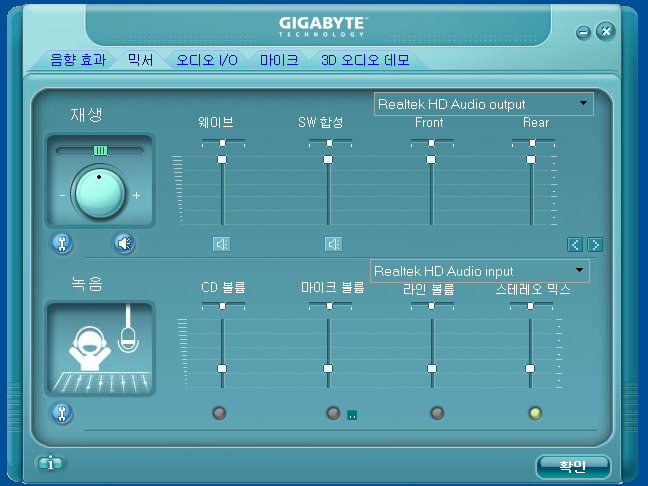This screenshot has height=486, width=648.
Task: Click the SW 합성 volume slider handle
Action: pyautogui.click(x=328, y=159)
